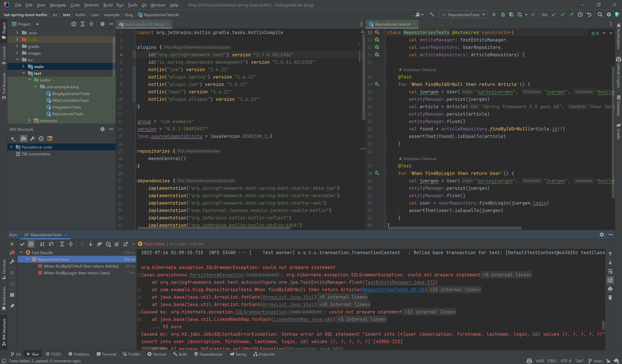This screenshot has width=622, height=364.
Task: Open the Terminal tool window tab
Action: click(106, 354)
